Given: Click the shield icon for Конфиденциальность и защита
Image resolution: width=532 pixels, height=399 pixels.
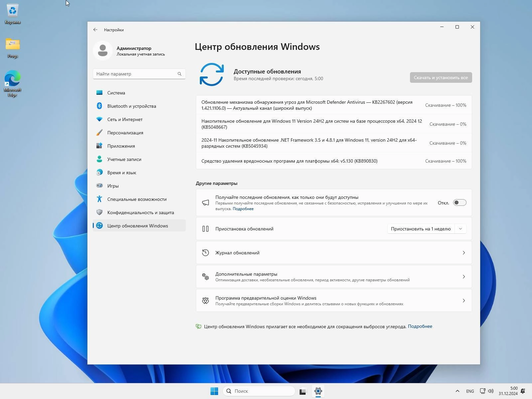Looking at the screenshot, I should [99, 212].
